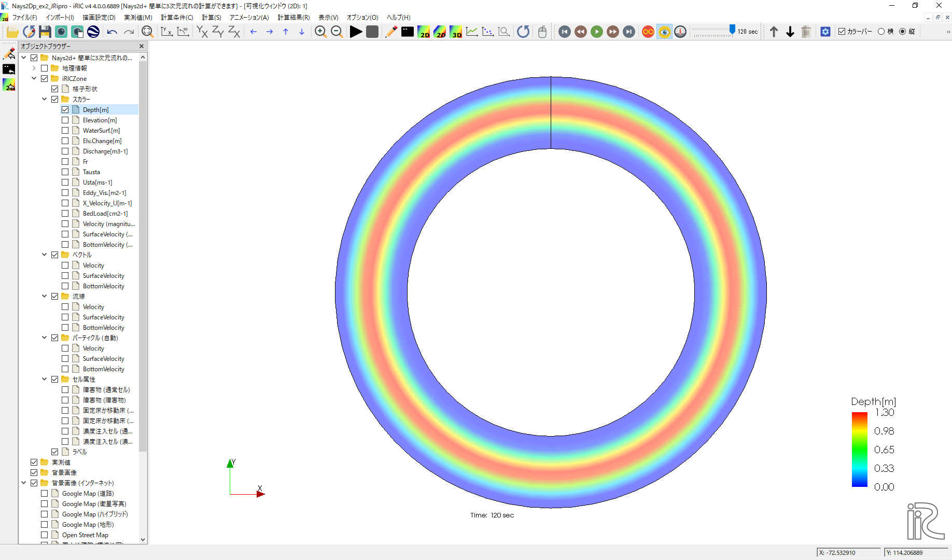Toggle follow last step eye icon
952x560 pixels.
(664, 32)
